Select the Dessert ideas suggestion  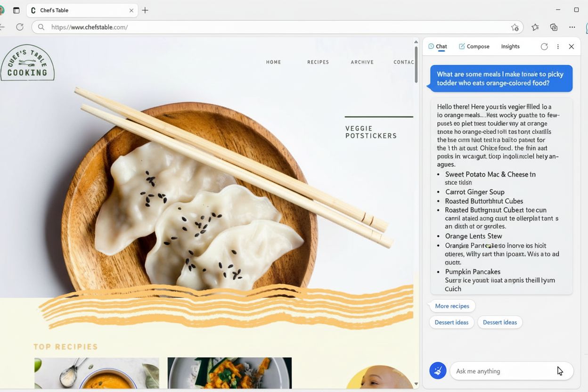451,322
